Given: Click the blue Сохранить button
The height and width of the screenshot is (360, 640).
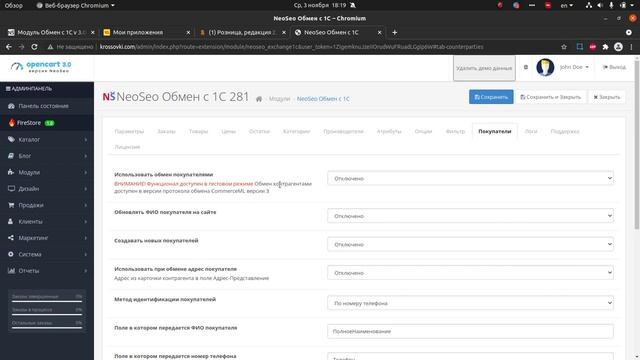Looking at the screenshot, I should (491, 97).
